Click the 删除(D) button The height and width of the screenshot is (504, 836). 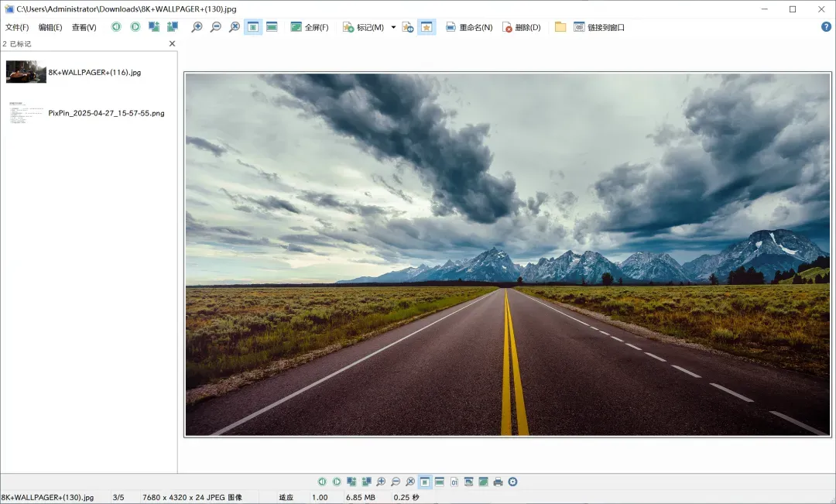[x=522, y=27]
